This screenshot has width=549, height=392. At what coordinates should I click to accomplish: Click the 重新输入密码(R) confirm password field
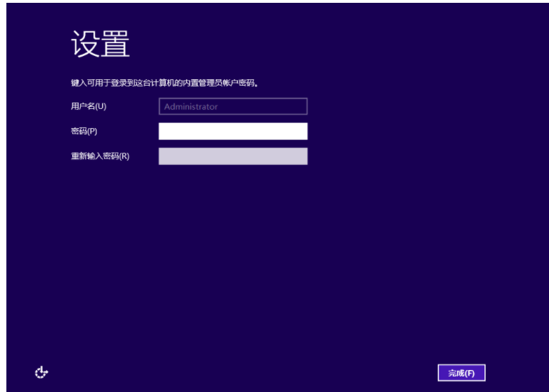coord(233,156)
